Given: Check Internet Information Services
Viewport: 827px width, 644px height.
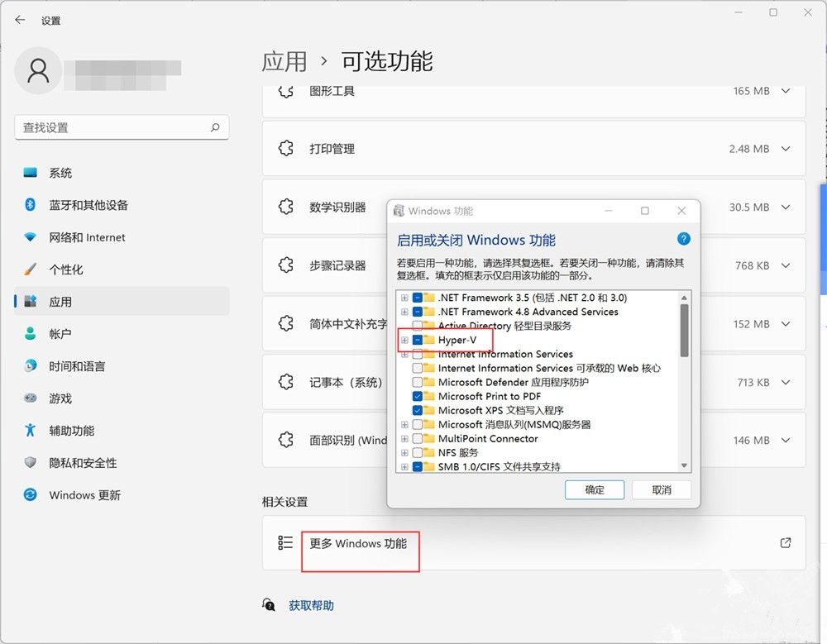Looking at the screenshot, I should 417,354.
